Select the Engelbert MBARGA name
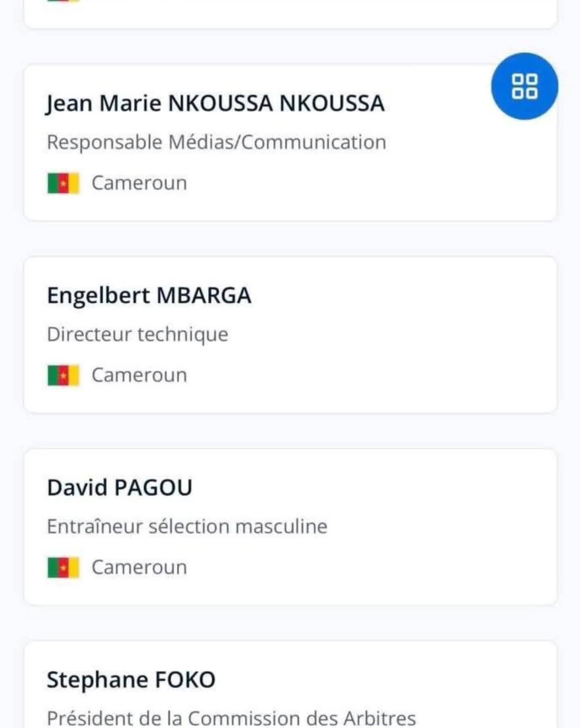580x728 pixels. [x=149, y=295]
